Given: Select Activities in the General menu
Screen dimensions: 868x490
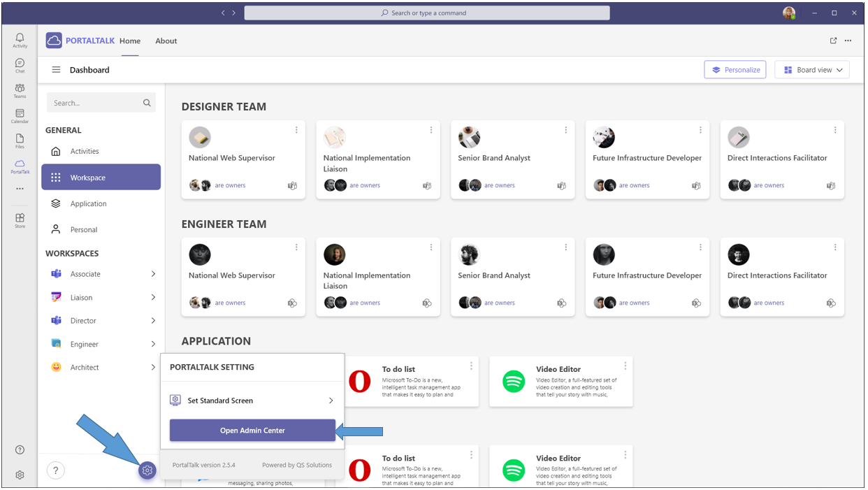Looking at the screenshot, I should (x=85, y=151).
